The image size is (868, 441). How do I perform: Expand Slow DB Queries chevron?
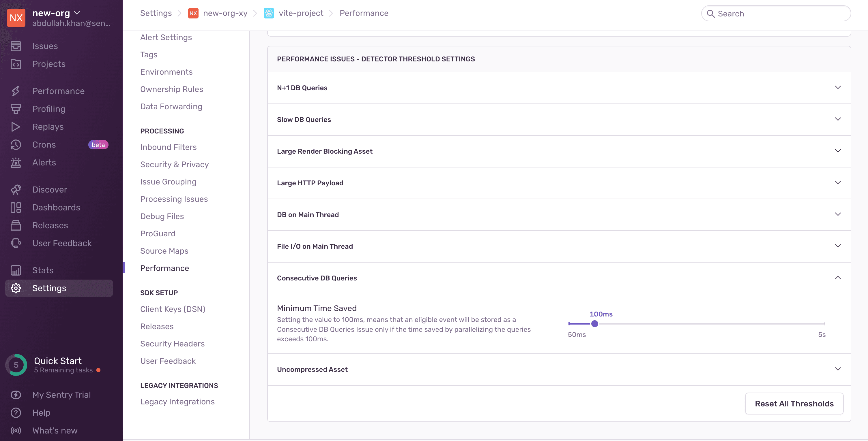(838, 119)
